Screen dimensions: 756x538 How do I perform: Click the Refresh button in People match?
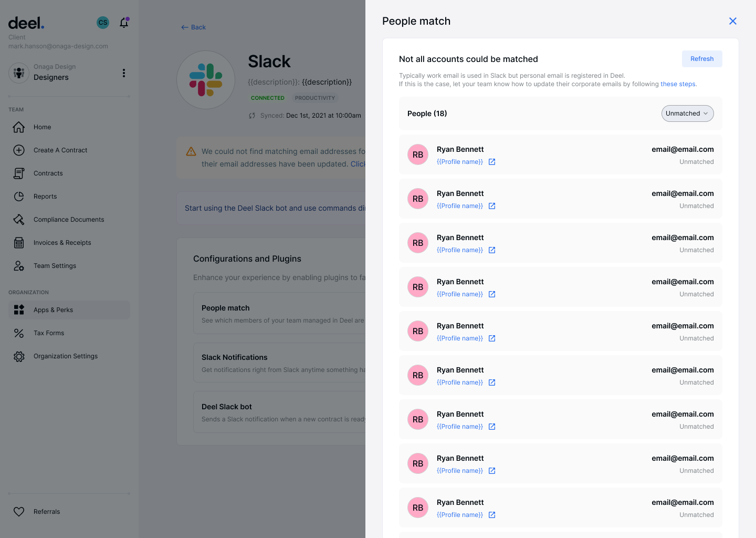point(702,58)
